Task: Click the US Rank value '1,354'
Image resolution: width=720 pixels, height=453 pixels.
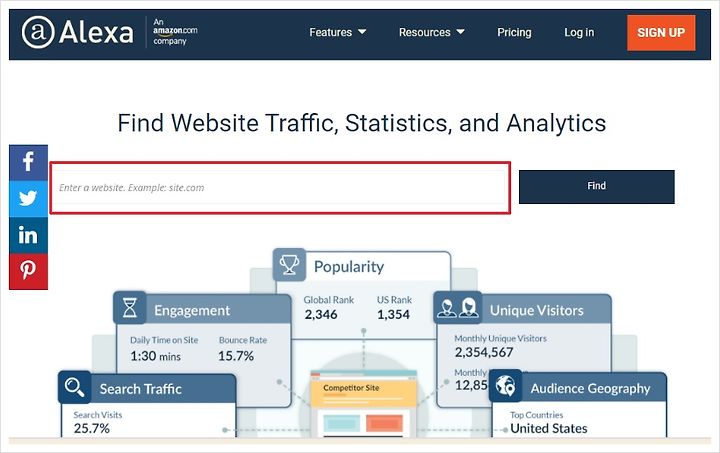Action: pyautogui.click(x=393, y=315)
